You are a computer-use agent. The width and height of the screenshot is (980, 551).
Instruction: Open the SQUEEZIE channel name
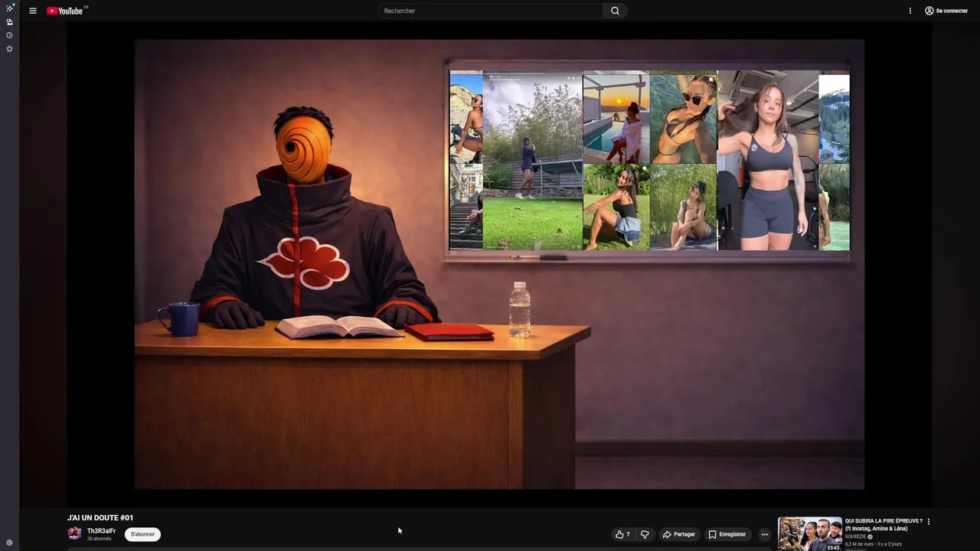click(856, 536)
